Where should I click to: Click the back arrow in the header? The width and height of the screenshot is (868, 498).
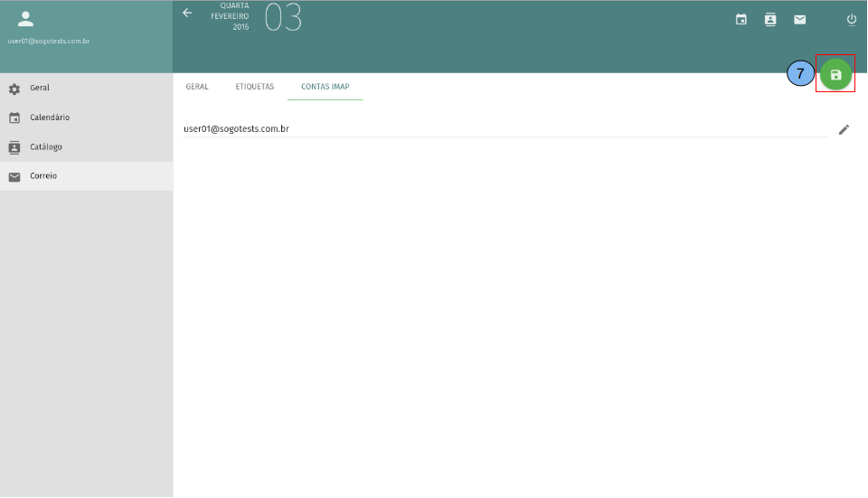[187, 13]
